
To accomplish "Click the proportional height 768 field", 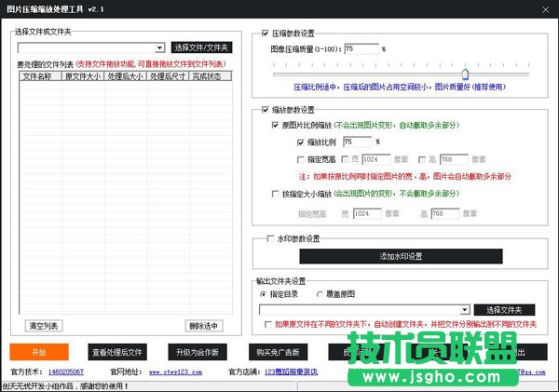I will click(454, 159).
